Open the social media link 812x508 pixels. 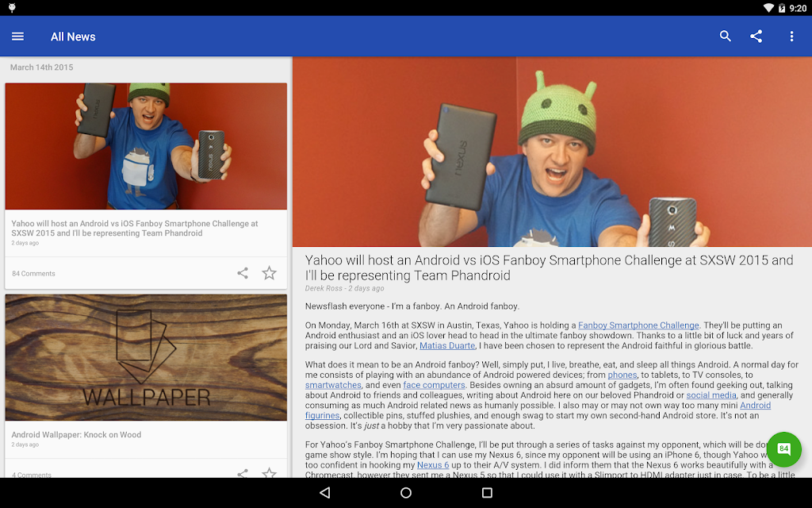711,395
